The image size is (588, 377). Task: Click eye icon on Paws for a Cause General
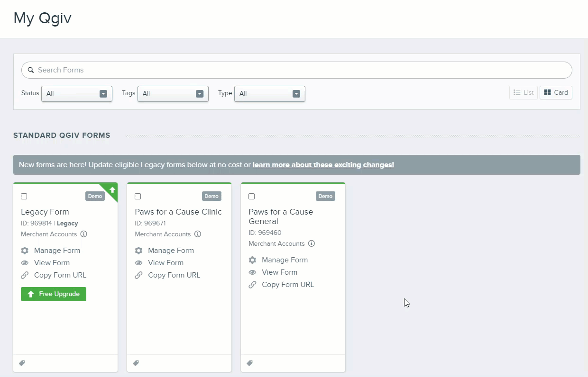[252, 272]
